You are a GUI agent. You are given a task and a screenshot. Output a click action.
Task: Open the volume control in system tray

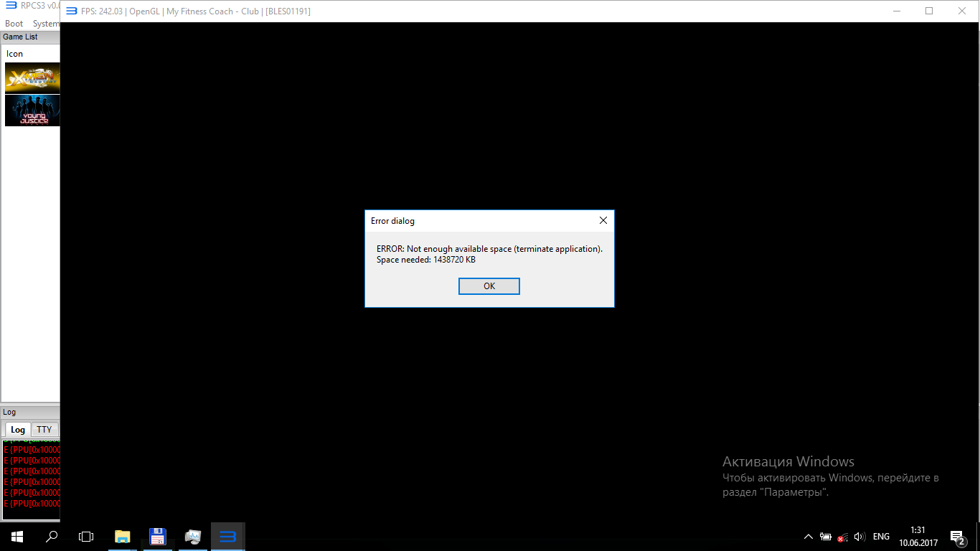860,537
